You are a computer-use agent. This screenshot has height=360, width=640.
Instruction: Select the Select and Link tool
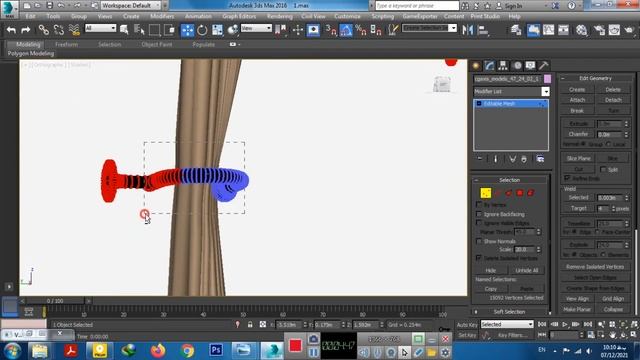tap(43, 29)
